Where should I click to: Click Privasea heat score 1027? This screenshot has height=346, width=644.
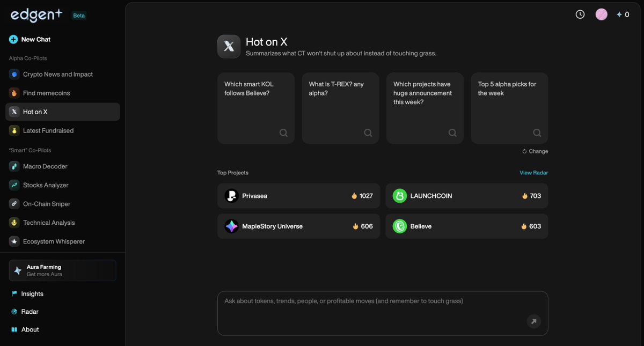click(362, 196)
